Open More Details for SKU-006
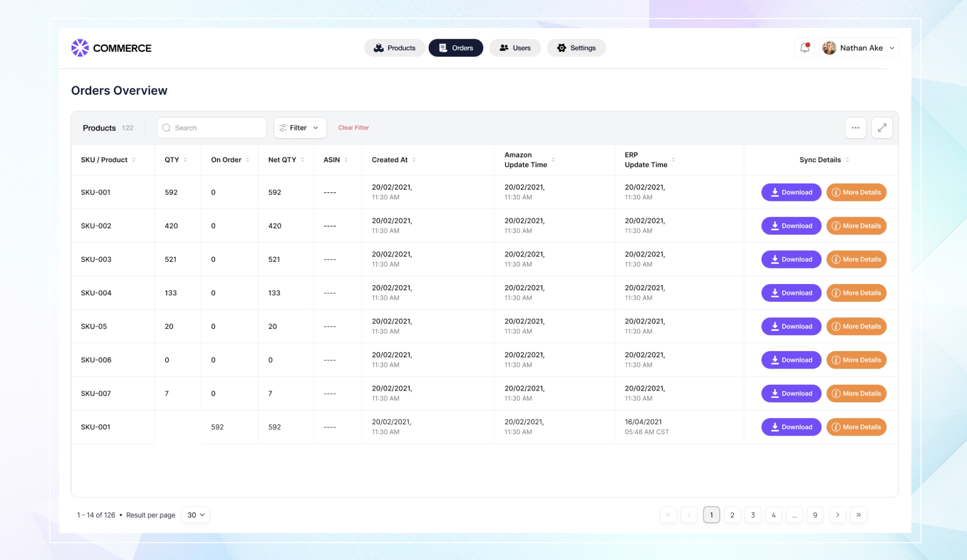 point(856,360)
